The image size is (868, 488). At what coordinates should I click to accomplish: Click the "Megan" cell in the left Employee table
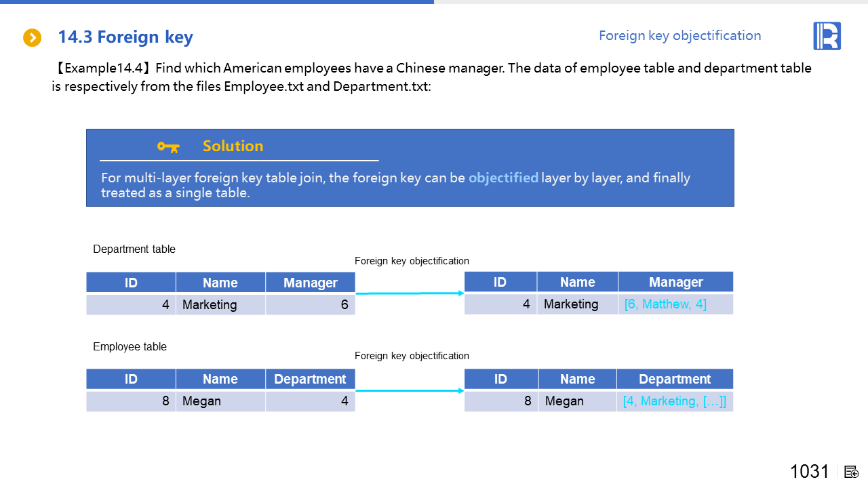click(220, 401)
